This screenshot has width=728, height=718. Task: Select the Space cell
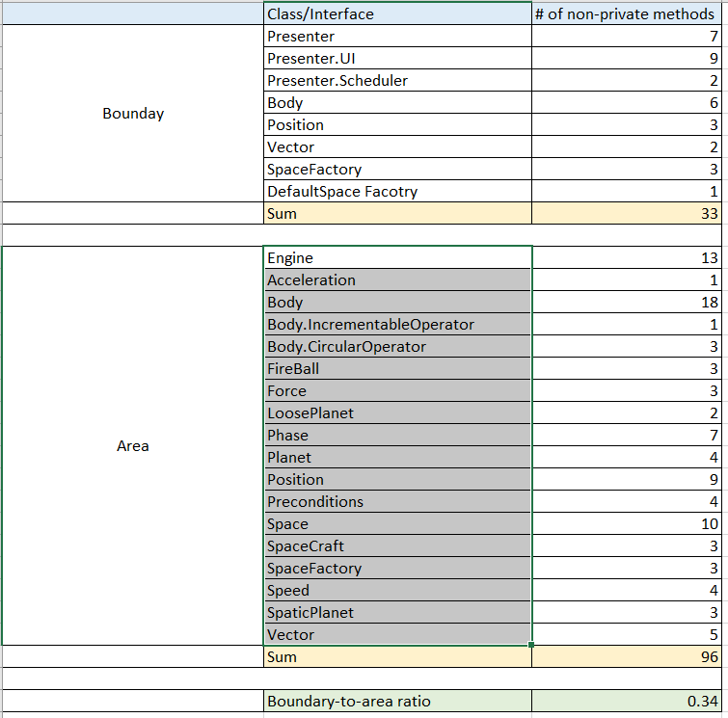coord(397,524)
